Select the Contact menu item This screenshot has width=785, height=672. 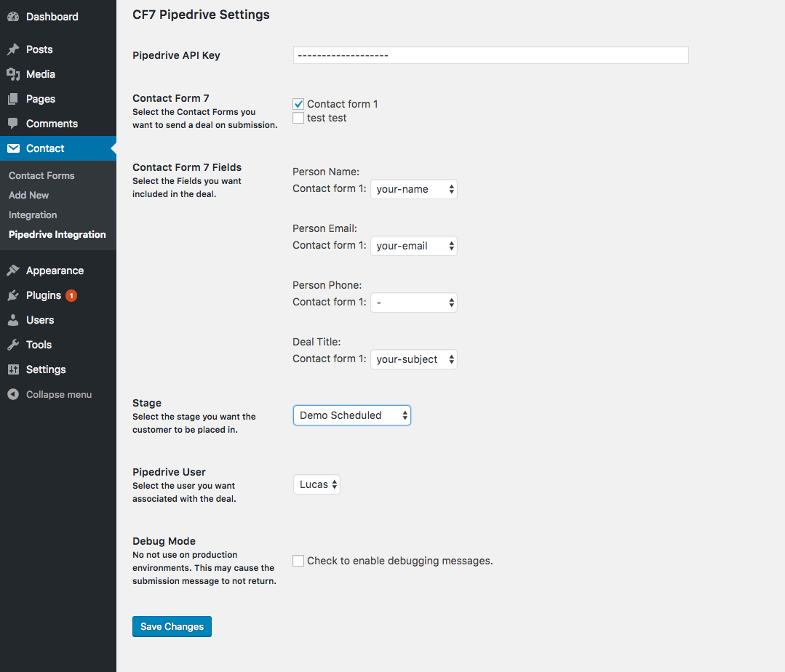(x=58, y=148)
